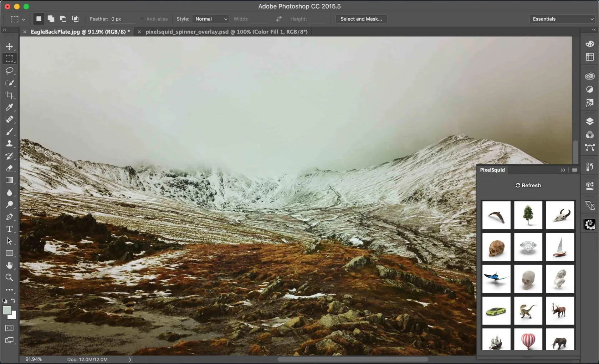Select the Zoom tool
Screen dimensions: 599x364
coord(9,277)
